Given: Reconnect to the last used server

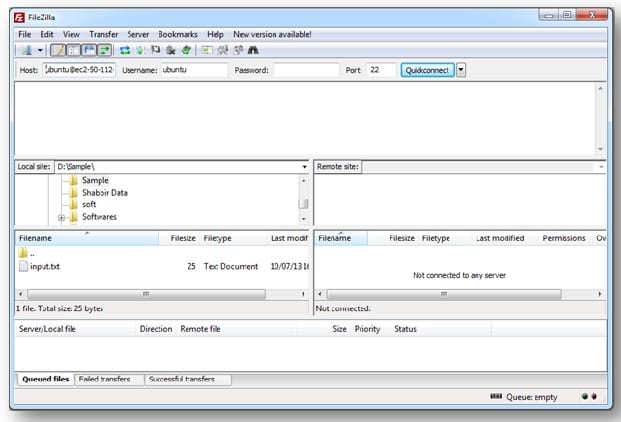Looking at the screenshot, I should click(x=187, y=50).
